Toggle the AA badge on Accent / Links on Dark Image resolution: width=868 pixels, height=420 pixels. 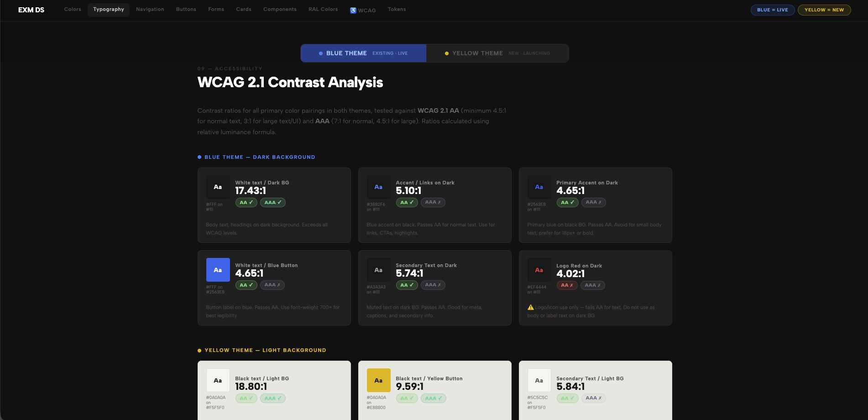[406, 202]
